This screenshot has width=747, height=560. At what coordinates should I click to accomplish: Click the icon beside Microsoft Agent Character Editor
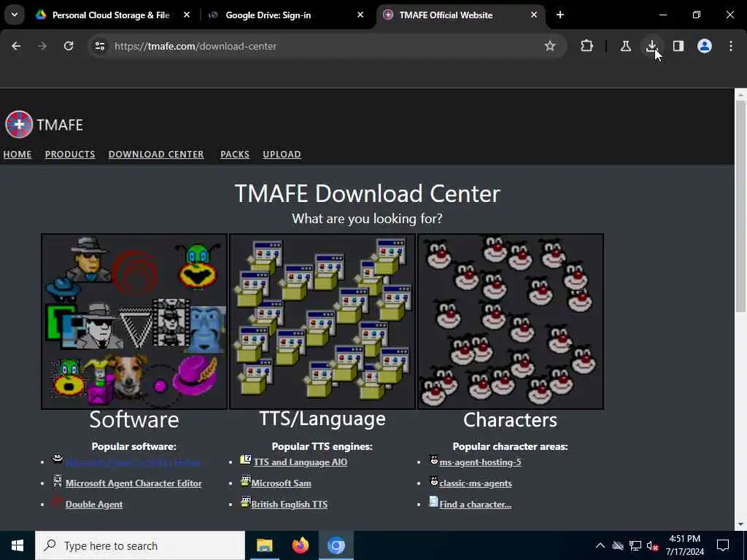58,481
